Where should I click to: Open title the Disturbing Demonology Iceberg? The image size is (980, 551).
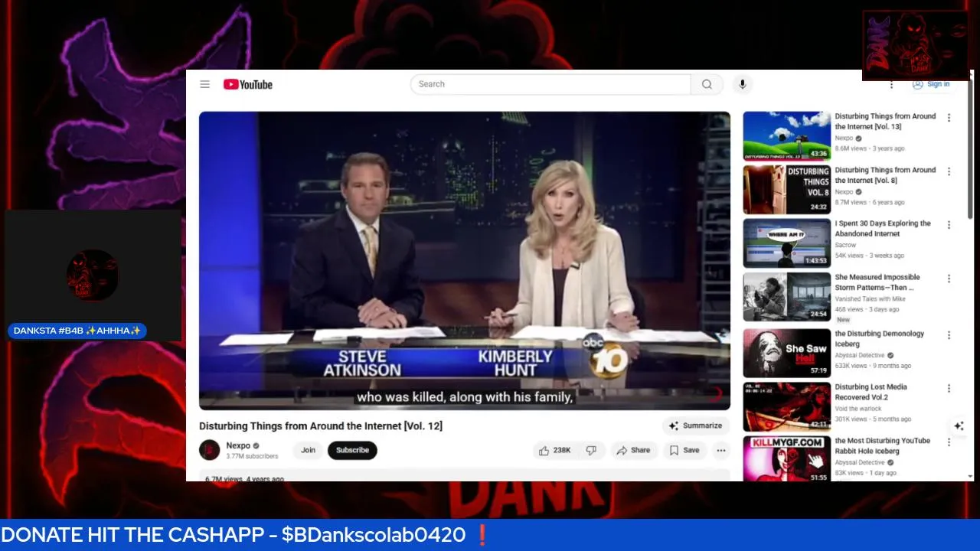pyautogui.click(x=879, y=338)
